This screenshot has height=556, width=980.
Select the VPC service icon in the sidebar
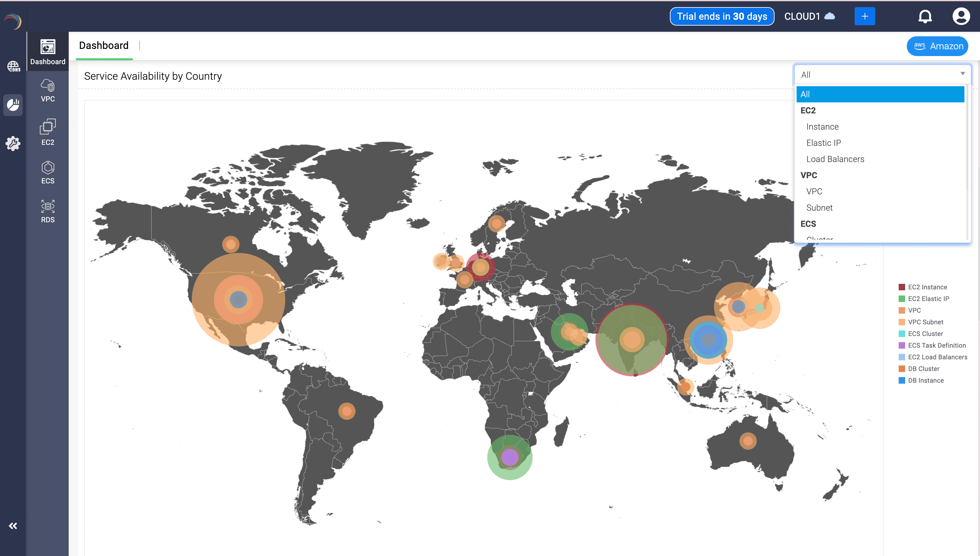pyautogui.click(x=47, y=90)
